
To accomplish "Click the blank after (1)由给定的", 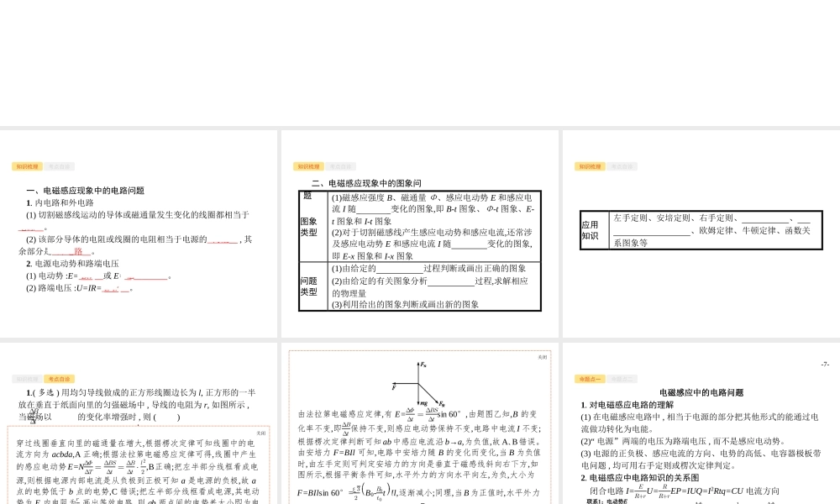I will point(400,269).
